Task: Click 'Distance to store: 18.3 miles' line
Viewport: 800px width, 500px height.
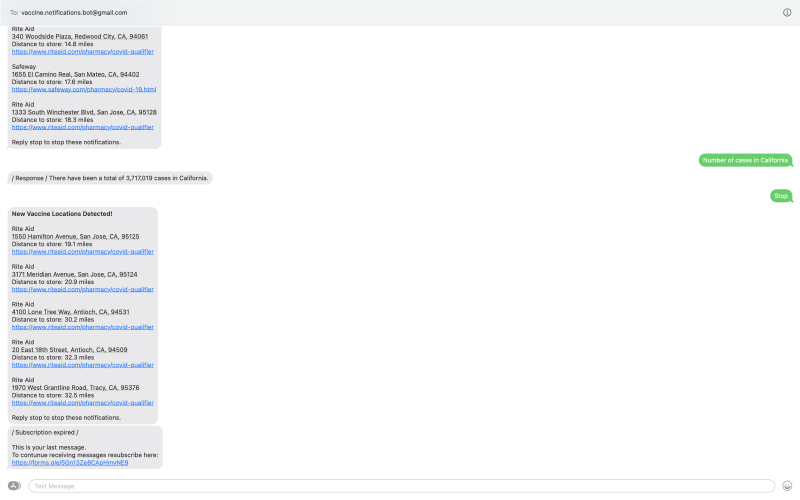Action: [x=53, y=120]
